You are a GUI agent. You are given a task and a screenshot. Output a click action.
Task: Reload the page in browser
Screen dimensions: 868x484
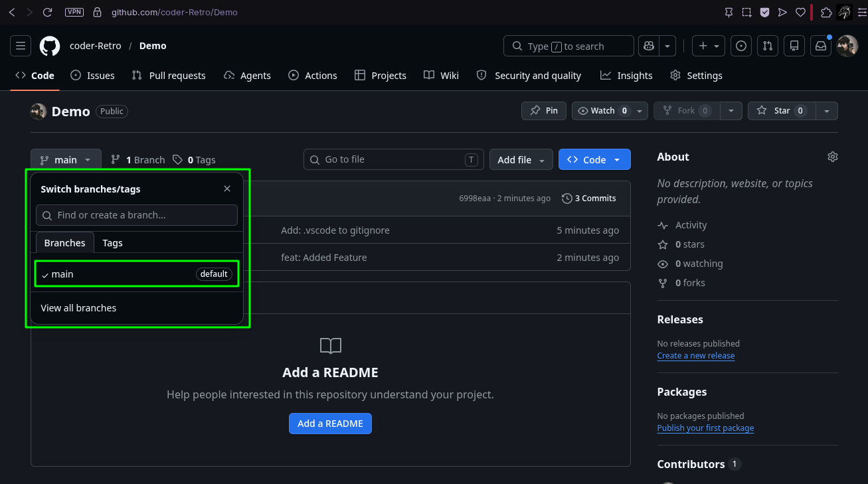pyautogui.click(x=47, y=12)
